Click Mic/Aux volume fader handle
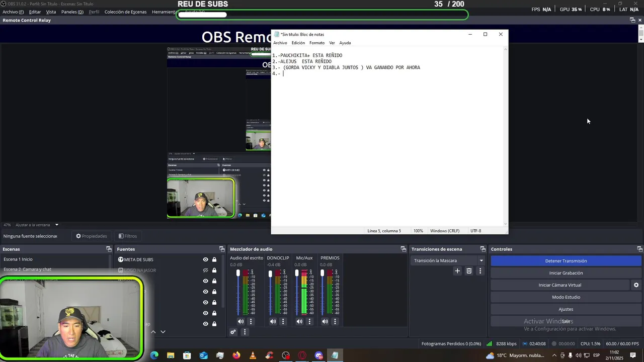The image size is (644, 362). [297, 273]
